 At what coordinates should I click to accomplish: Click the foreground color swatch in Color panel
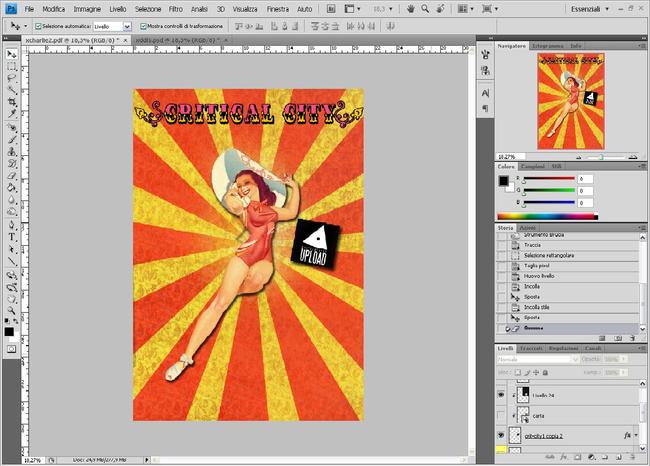coord(503,181)
